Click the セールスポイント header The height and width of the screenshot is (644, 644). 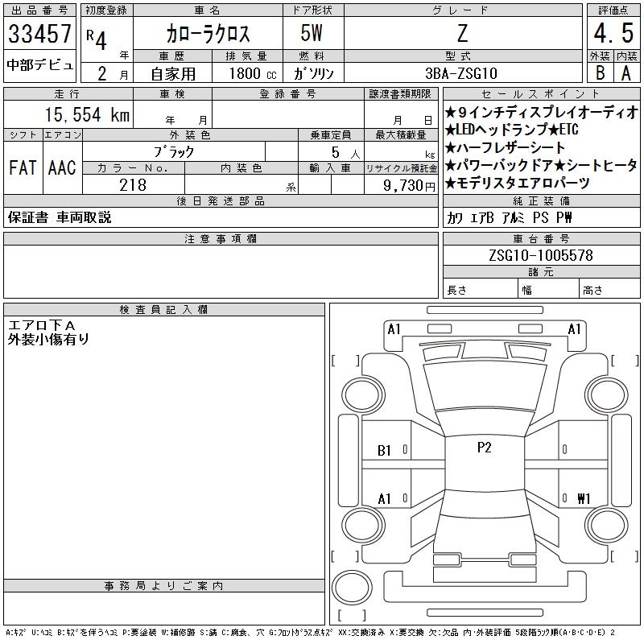541,93
